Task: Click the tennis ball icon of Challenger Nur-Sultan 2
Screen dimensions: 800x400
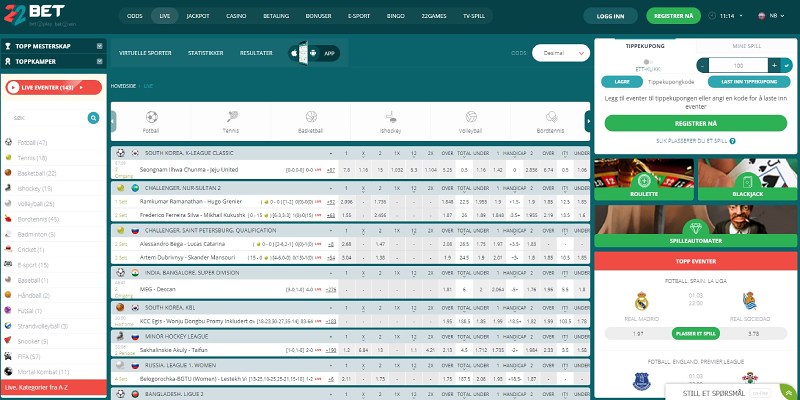Action: (120, 188)
